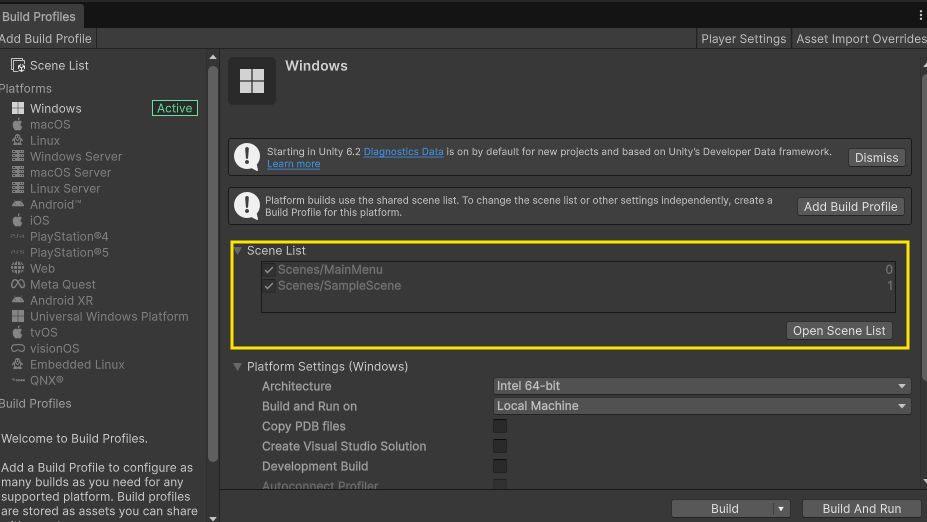Enable Copy PDB files checkbox
The image size is (927, 522).
point(500,426)
